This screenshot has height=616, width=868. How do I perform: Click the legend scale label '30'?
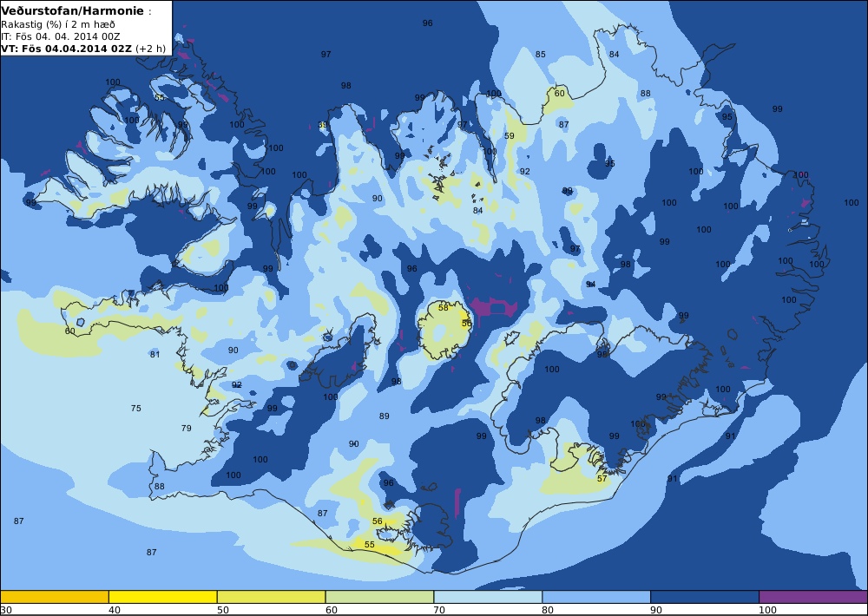pyautogui.click(x=5, y=610)
